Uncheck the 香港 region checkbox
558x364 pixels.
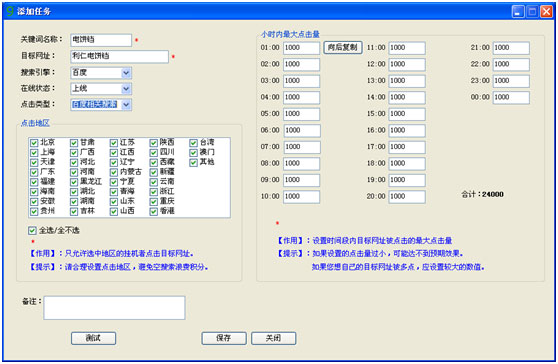[x=154, y=211]
